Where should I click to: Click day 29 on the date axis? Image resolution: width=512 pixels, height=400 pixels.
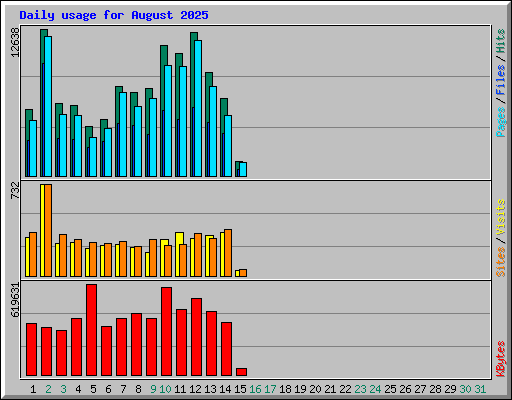tap(450, 389)
